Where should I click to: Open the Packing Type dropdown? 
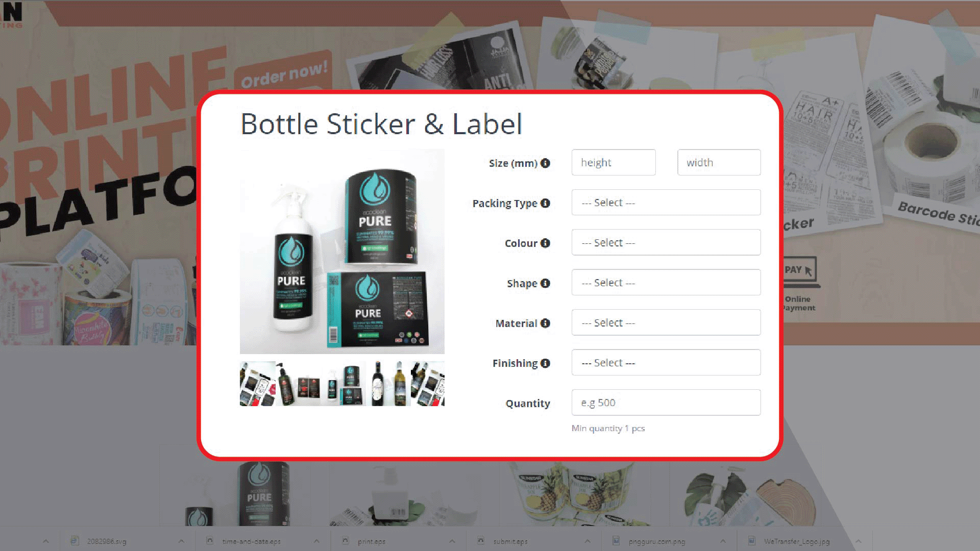[666, 203]
